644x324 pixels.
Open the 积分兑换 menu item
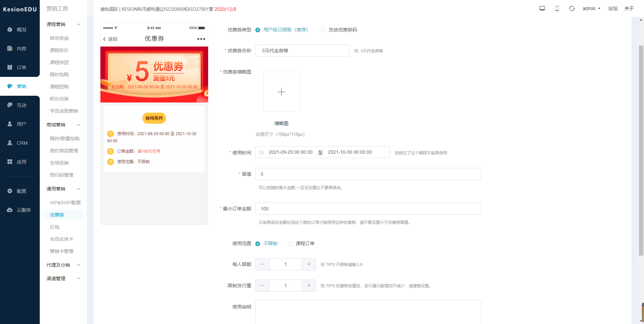pos(59,99)
